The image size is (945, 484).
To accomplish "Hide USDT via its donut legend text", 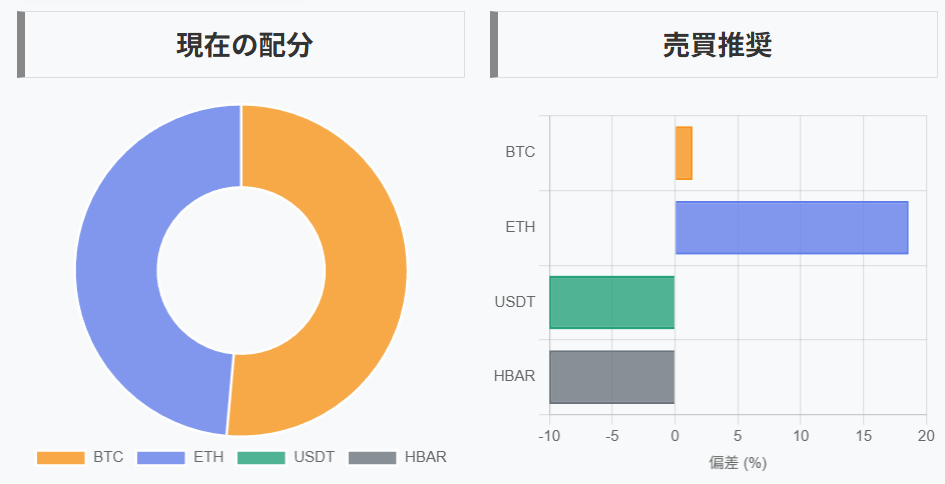I will tap(314, 457).
